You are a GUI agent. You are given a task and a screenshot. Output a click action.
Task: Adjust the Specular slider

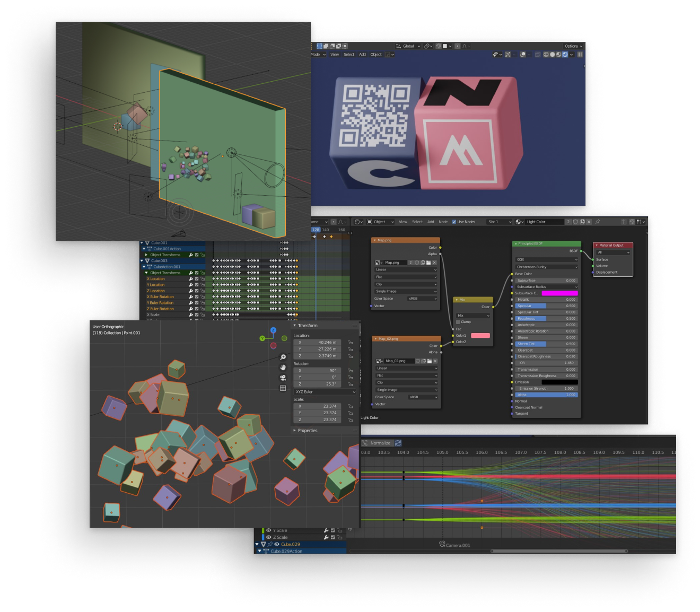(x=546, y=306)
